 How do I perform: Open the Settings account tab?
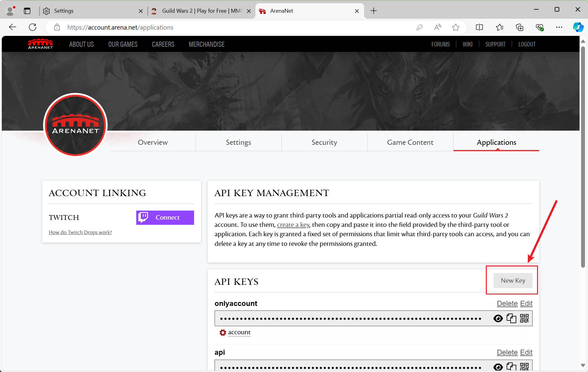click(x=238, y=142)
